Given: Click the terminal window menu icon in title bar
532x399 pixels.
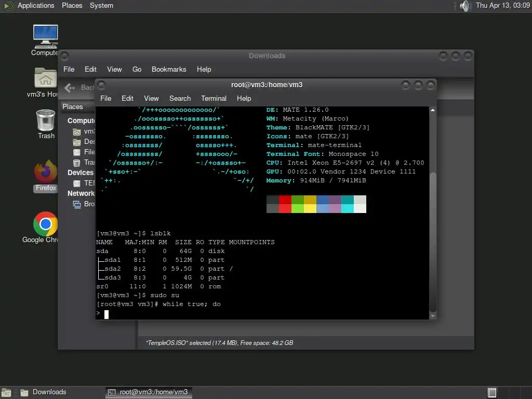Looking at the screenshot, I should coord(101,85).
